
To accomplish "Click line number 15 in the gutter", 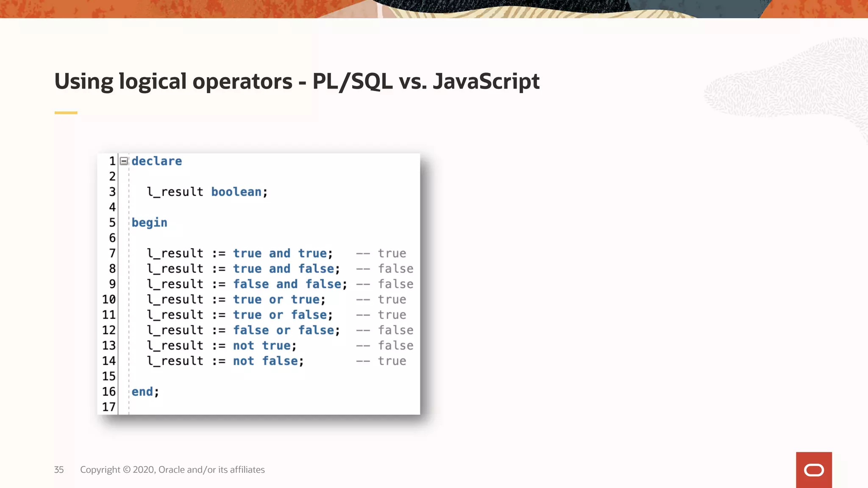I will (x=109, y=376).
